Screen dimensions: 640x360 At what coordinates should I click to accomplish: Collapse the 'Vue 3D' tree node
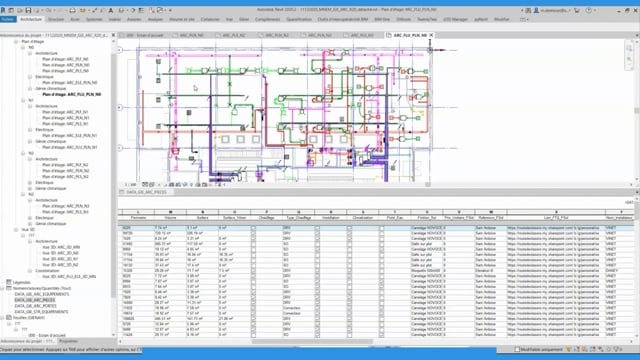16,229
